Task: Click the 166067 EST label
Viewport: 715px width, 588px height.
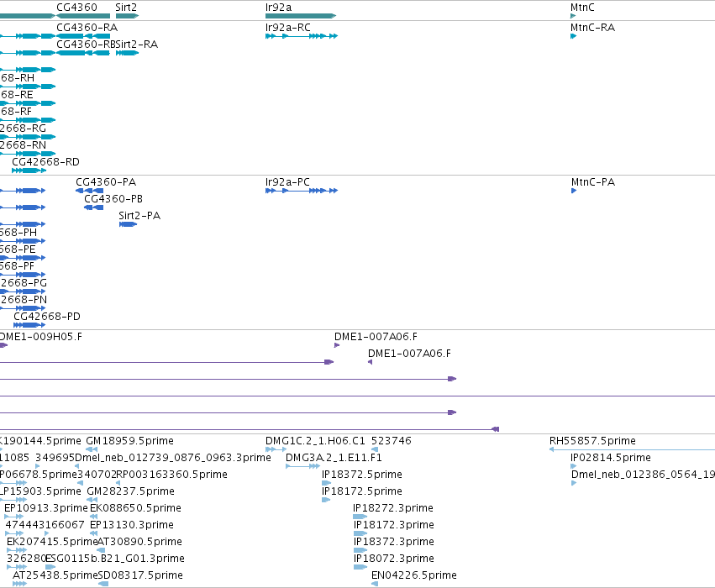Action: (65, 526)
